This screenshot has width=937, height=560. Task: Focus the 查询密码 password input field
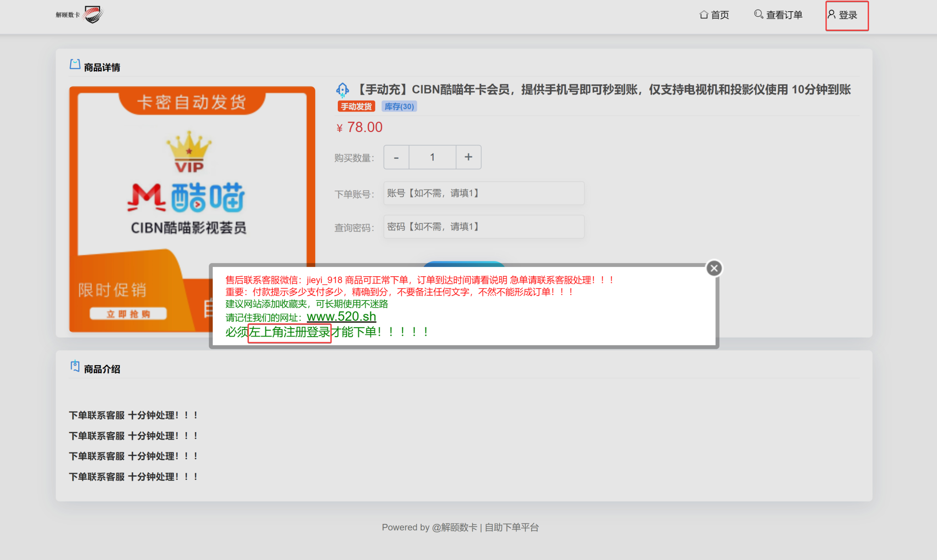[x=483, y=227]
